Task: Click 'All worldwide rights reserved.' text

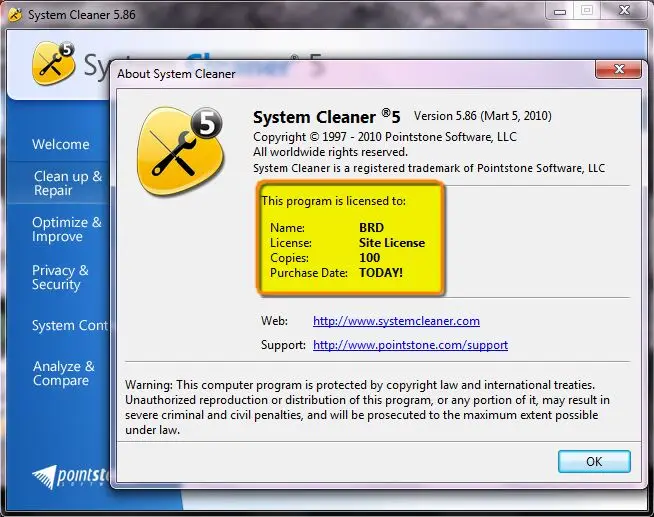Action: point(330,152)
